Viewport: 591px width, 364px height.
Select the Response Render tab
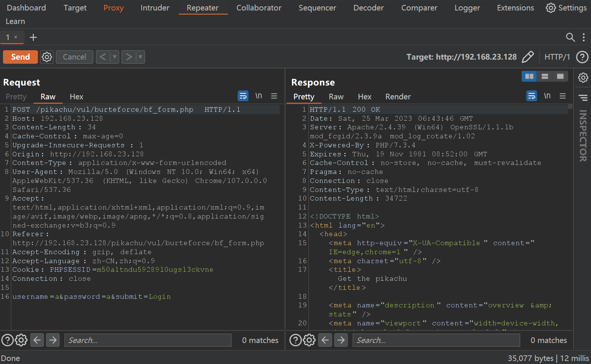click(x=398, y=97)
